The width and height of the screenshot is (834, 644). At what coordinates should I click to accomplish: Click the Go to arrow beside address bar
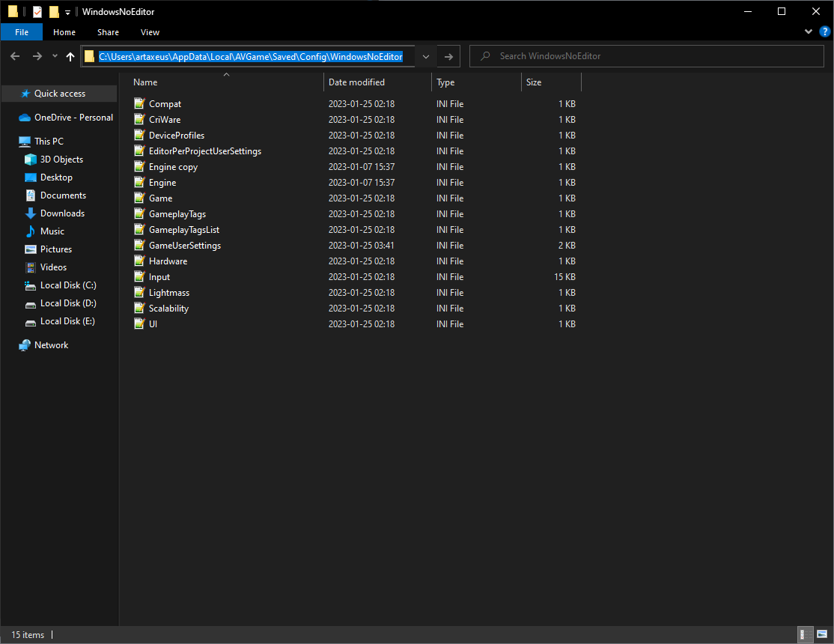(x=449, y=56)
